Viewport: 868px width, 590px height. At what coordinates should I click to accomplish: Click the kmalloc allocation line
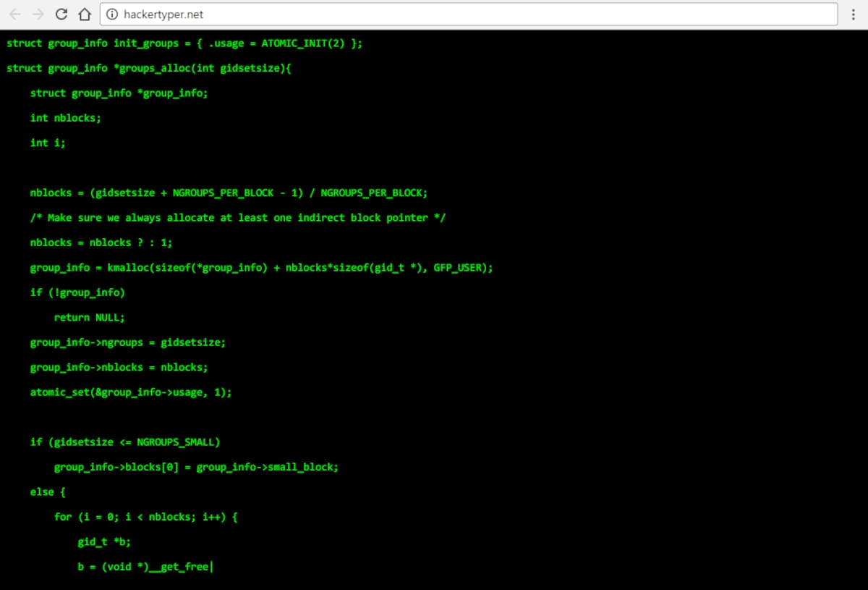click(x=262, y=268)
